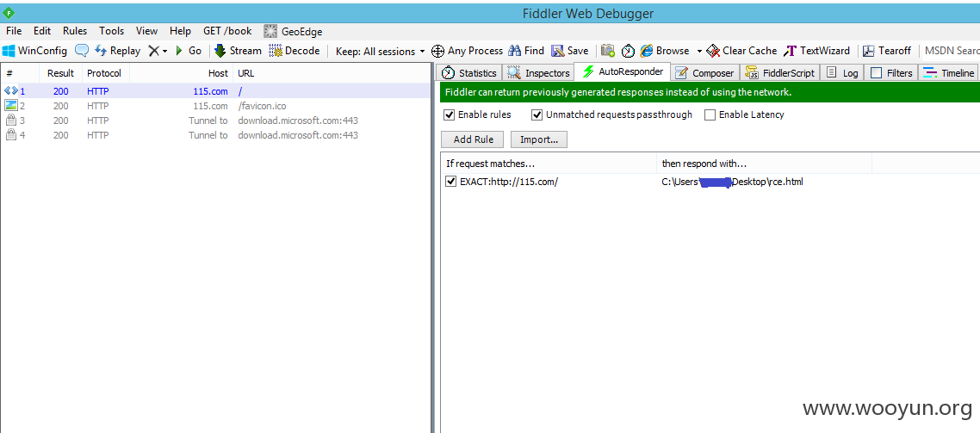Image resolution: width=980 pixels, height=433 pixels.
Task: Click the green info banner about generated responses
Action: [710, 92]
